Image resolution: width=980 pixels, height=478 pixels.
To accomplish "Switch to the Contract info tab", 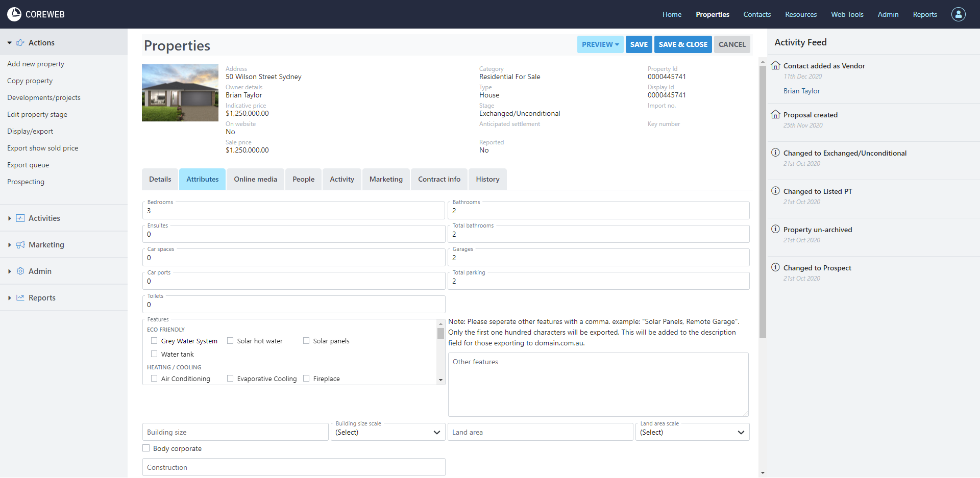I will click(x=439, y=179).
